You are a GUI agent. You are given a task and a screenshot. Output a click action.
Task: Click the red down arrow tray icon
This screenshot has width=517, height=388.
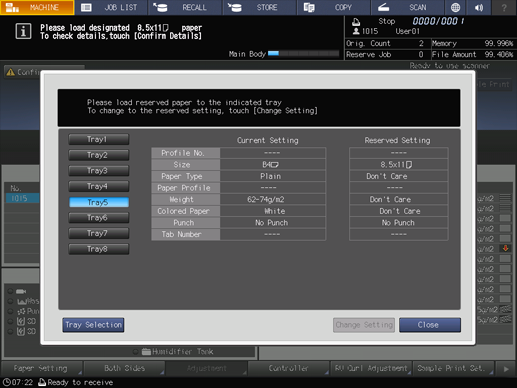(x=505, y=248)
